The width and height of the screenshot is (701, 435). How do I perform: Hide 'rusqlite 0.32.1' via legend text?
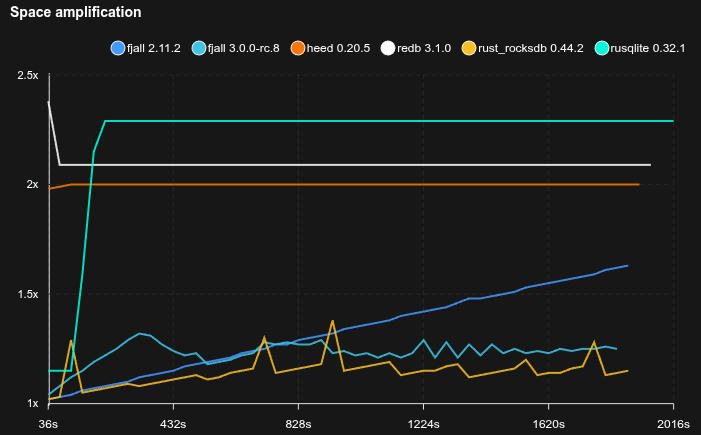coord(648,48)
